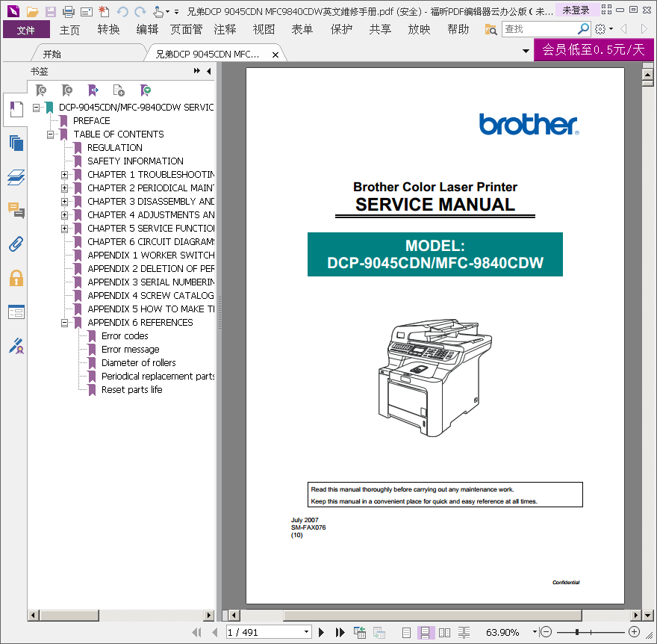Go to the next page
The height and width of the screenshot is (644, 657).
pyautogui.click(x=321, y=632)
